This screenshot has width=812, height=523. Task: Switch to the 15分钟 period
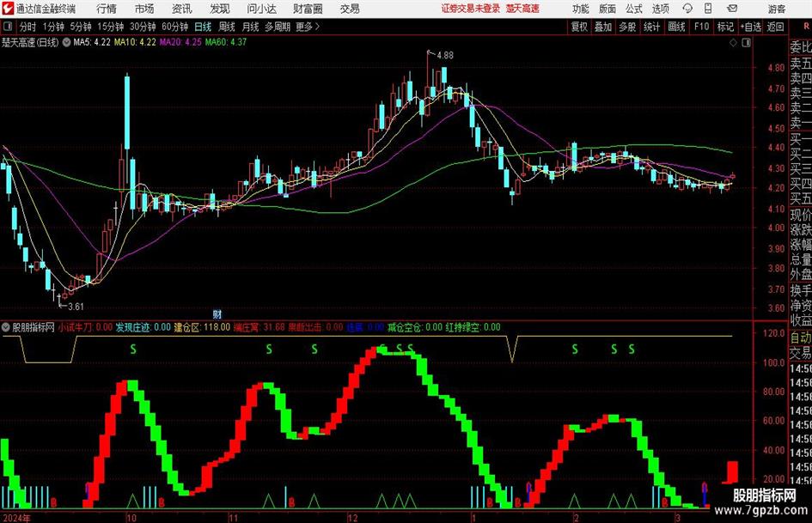(111, 27)
